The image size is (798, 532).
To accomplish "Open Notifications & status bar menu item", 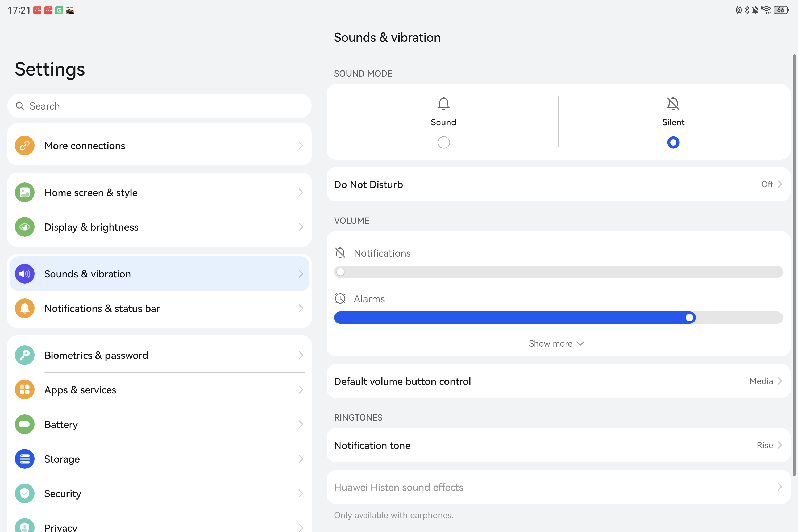I will [159, 308].
